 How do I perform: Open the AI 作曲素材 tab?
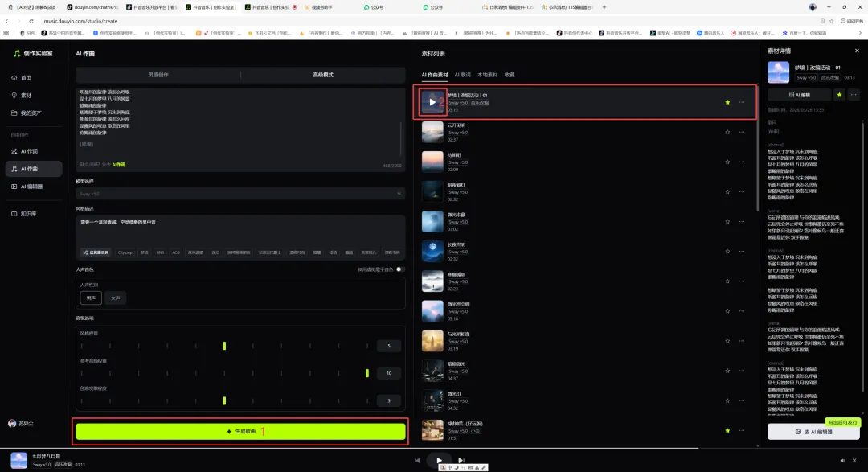(435, 75)
